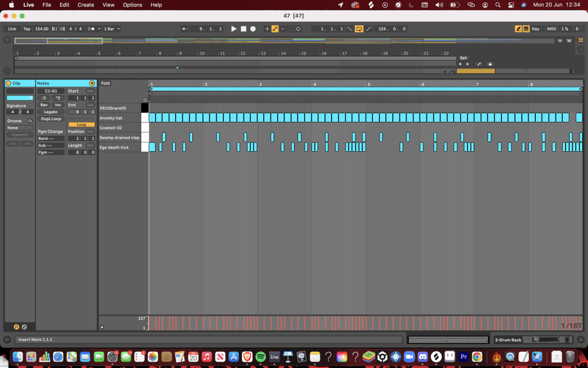Enable MIDI Arrangement Overdub plus icon
588x368 pixels.
(x=267, y=29)
